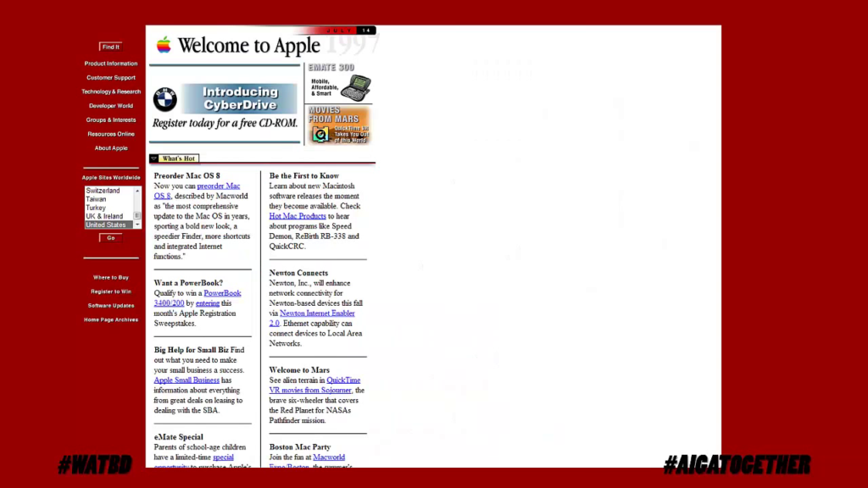Click the 'special' link under eMate Special
868x488 pixels.
(x=223, y=457)
